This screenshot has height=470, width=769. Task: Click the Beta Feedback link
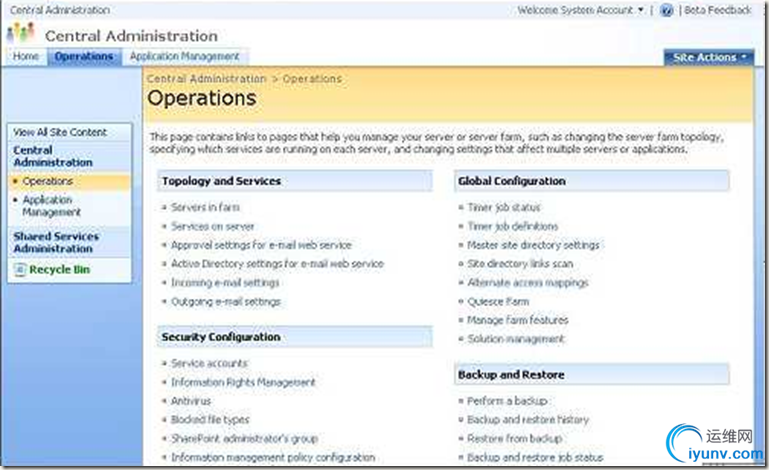click(x=718, y=10)
